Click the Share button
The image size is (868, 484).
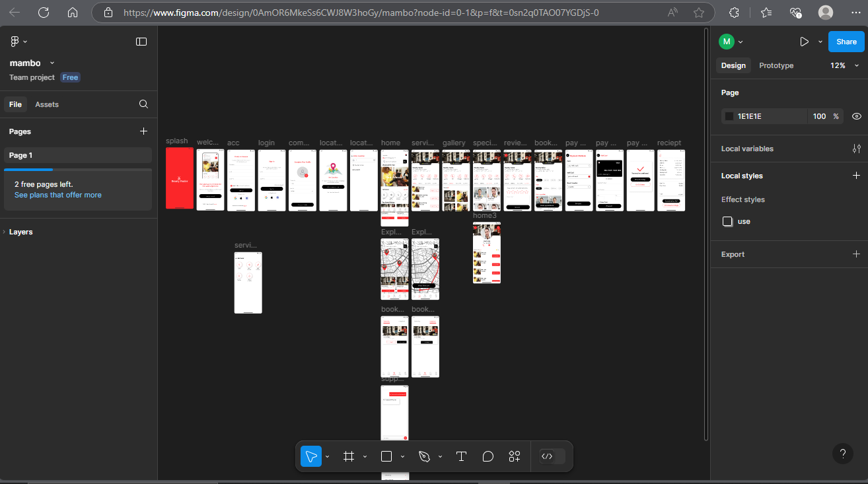coord(846,42)
